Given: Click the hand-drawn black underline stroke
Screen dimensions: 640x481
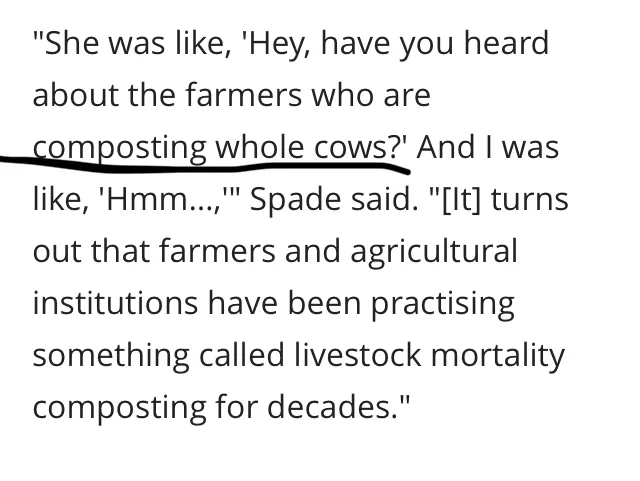Looking at the screenshot, I should point(204,165).
